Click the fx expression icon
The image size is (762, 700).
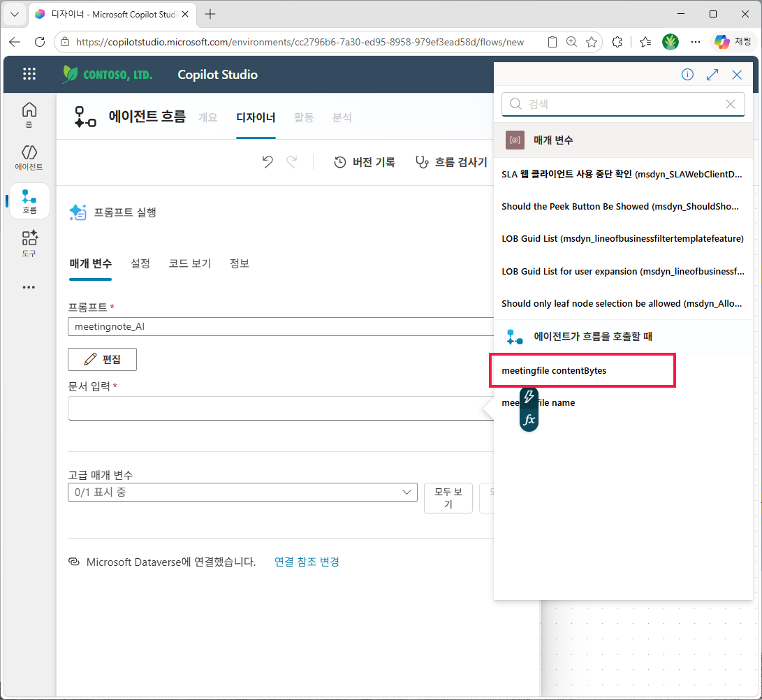(x=529, y=420)
